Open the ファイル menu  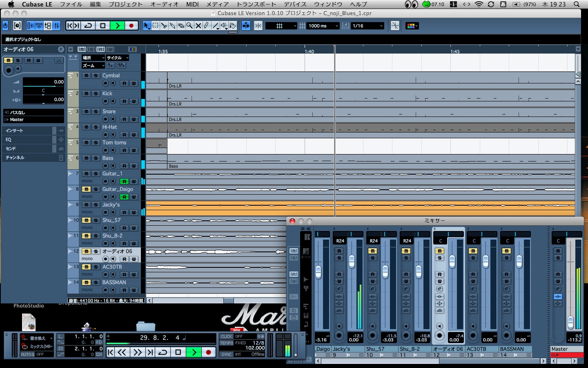[x=71, y=4]
